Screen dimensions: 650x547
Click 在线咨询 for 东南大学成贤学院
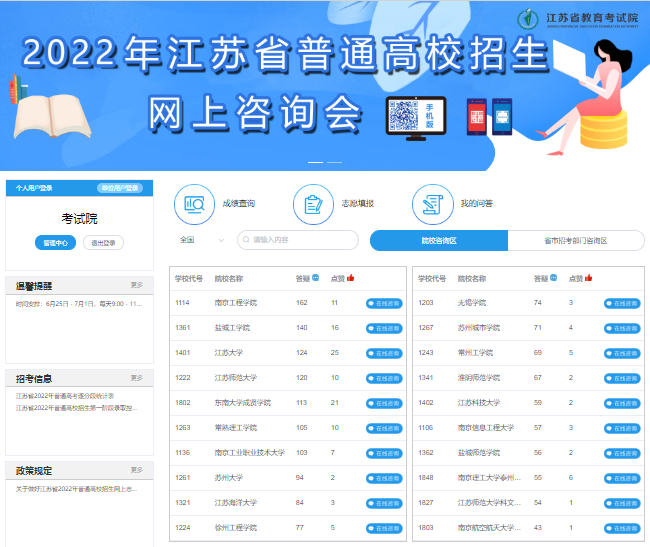click(384, 404)
